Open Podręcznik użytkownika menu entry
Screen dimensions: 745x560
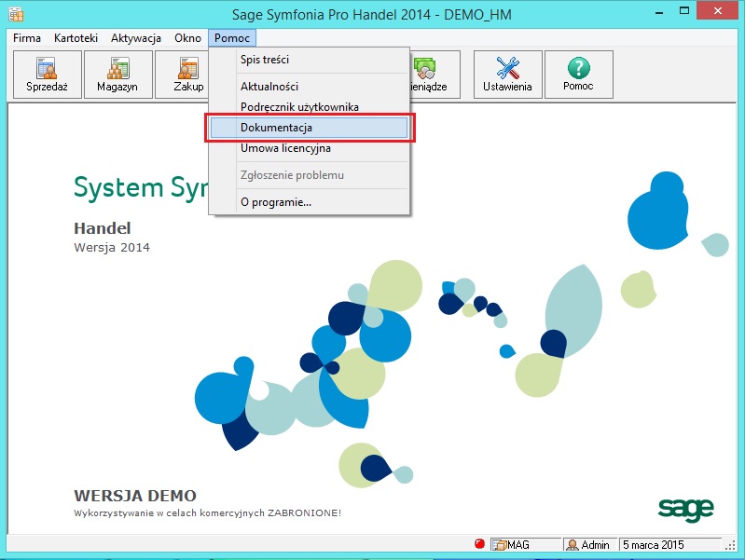coord(309,107)
